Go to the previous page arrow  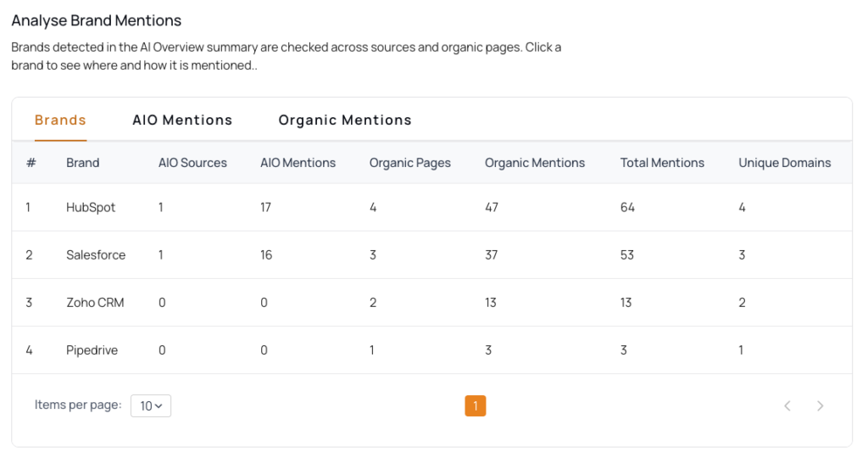(x=787, y=406)
